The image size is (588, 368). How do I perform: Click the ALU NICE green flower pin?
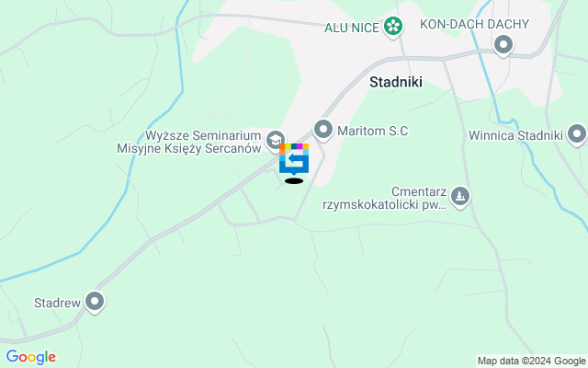click(x=393, y=27)
